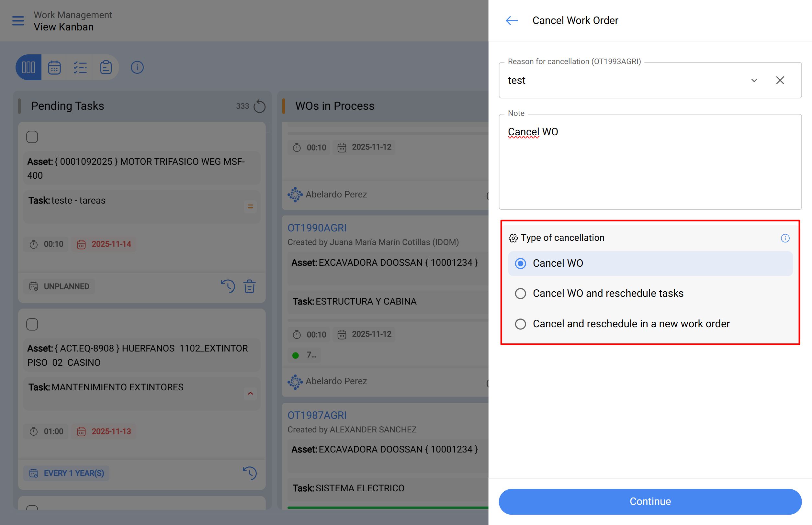Check the MOTOR TRIFASICO task checkbox
Image resolution: width=812 pixels, height=525 pixels.
(32, 137)
